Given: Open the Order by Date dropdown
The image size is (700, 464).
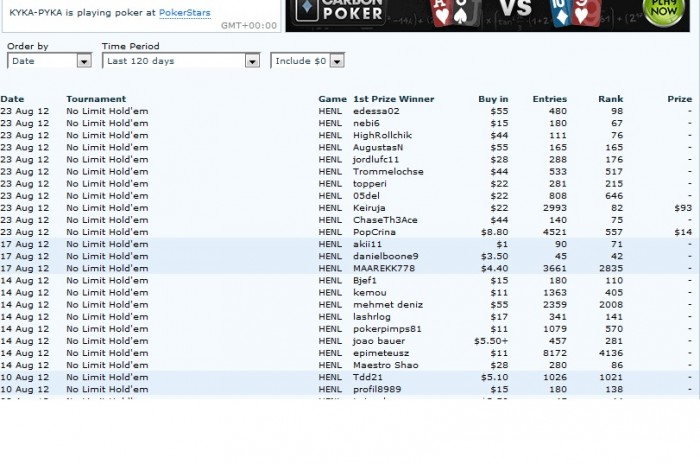Looking at the screenshot, I should pos(49,61).
